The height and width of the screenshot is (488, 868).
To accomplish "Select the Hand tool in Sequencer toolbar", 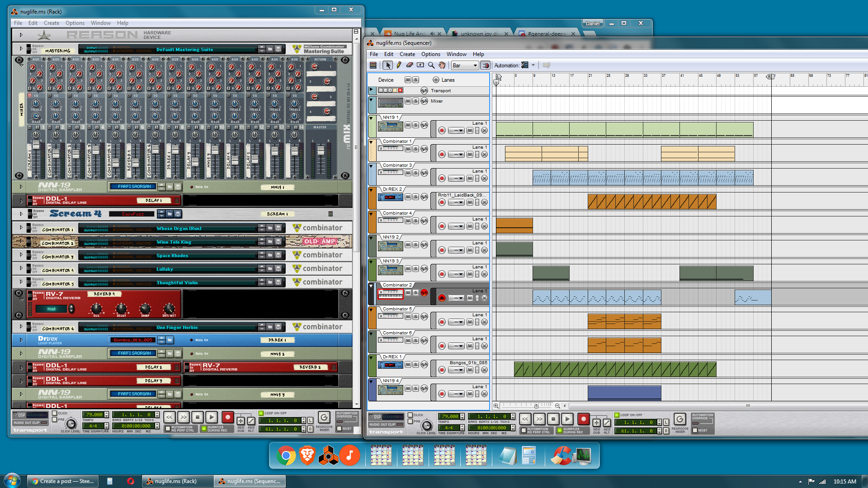I will click(442, 65).
